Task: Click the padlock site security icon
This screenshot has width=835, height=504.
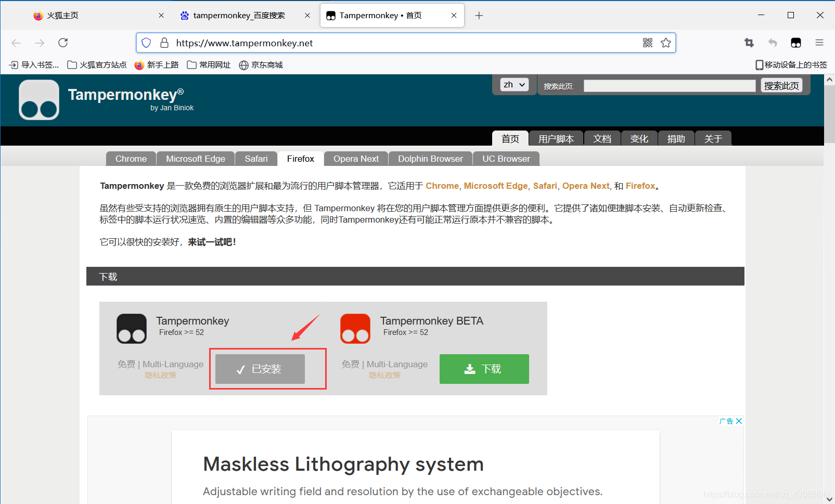Action: pos(164,43)
